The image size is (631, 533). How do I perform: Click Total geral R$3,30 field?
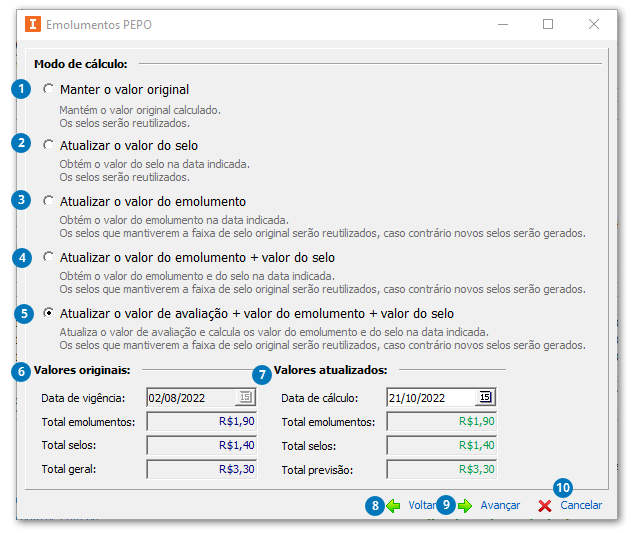(202, 469)
